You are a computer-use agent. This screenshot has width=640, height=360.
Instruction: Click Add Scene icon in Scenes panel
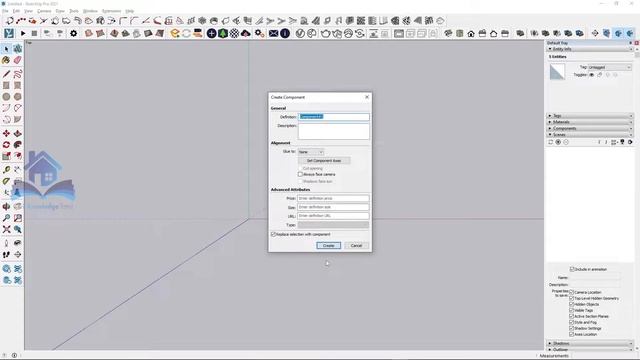[x=558, y=142]
